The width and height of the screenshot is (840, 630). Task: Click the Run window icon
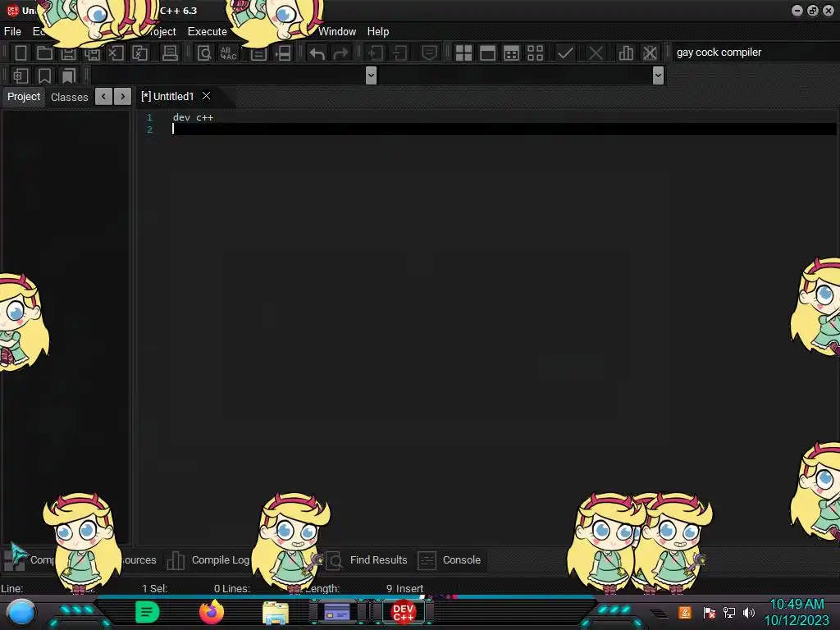pyautogui.click(x=487, y=53)
